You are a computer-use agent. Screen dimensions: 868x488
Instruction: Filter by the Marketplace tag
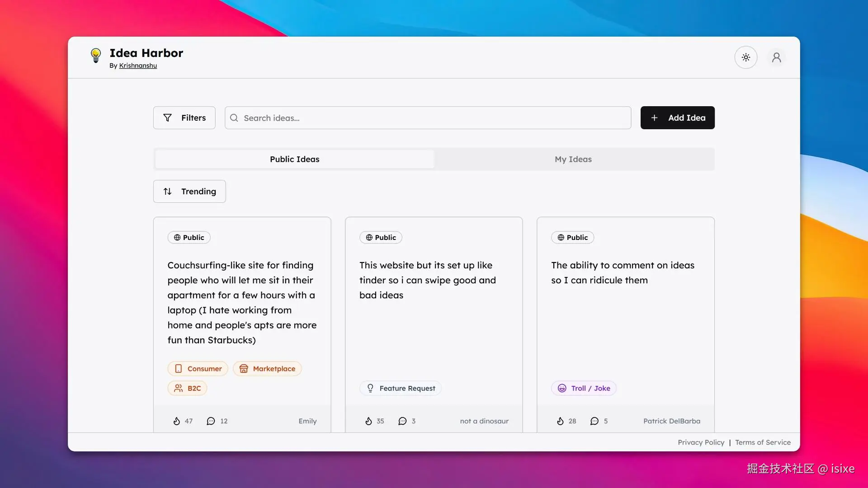tap(267, 369)
